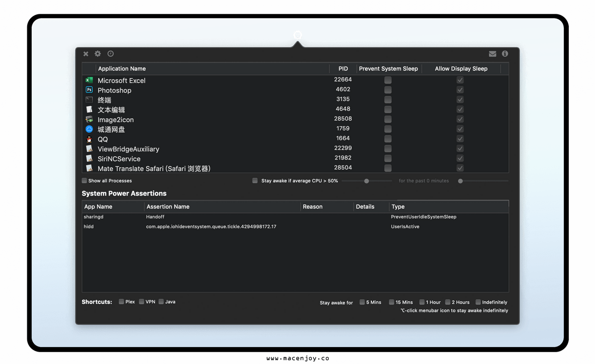Click the SiriNCService row icon
595x364 pixels.
click(x=89, y=158)
